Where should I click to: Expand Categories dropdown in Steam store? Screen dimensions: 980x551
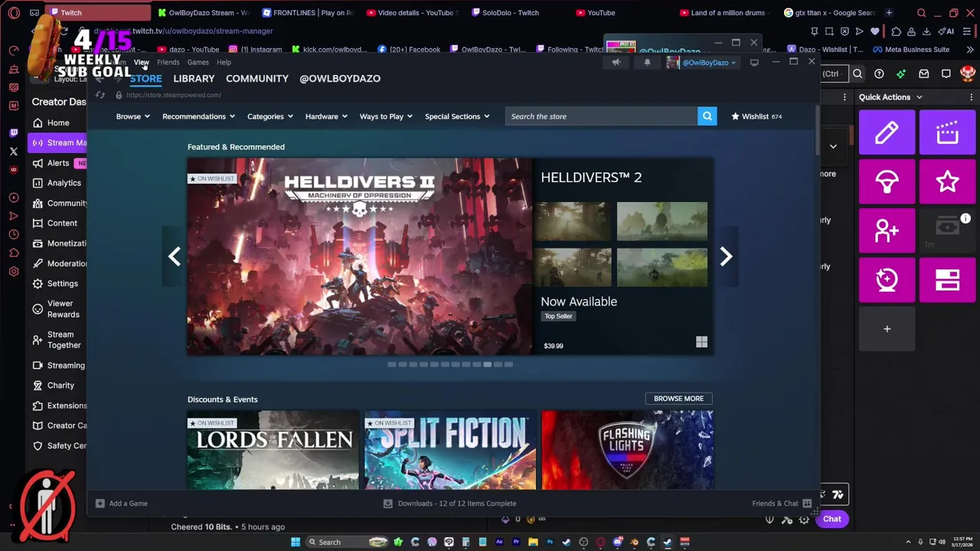coord(270,116)
